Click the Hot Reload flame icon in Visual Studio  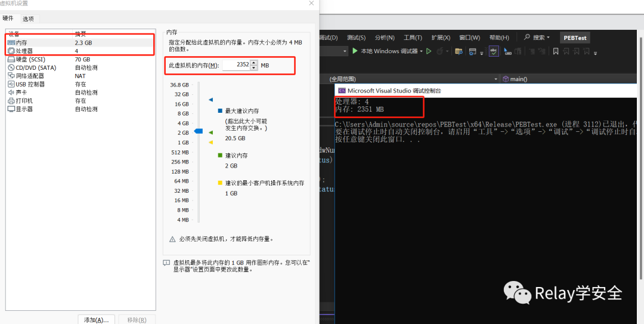click(x=439, y=51)
